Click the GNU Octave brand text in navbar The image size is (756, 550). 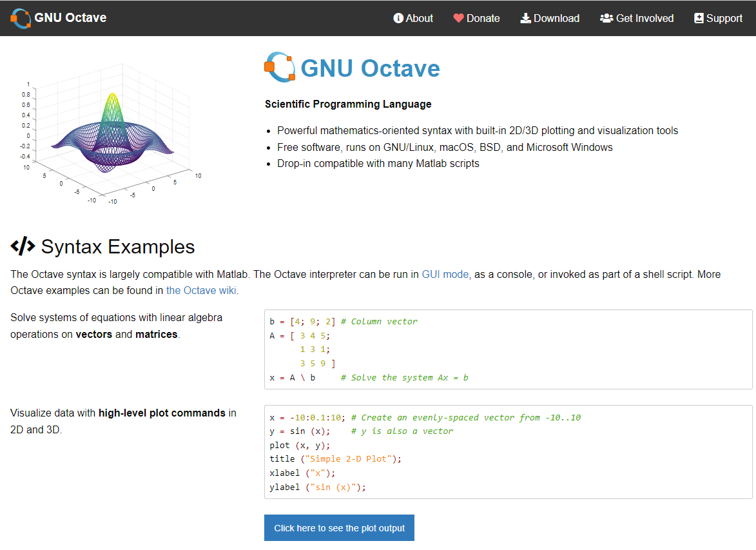point(70,18)
